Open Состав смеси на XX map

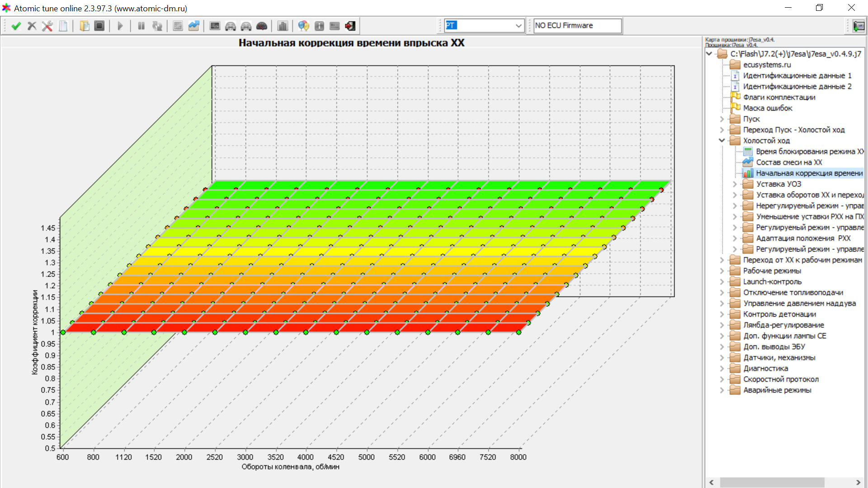tap(789, 162)
